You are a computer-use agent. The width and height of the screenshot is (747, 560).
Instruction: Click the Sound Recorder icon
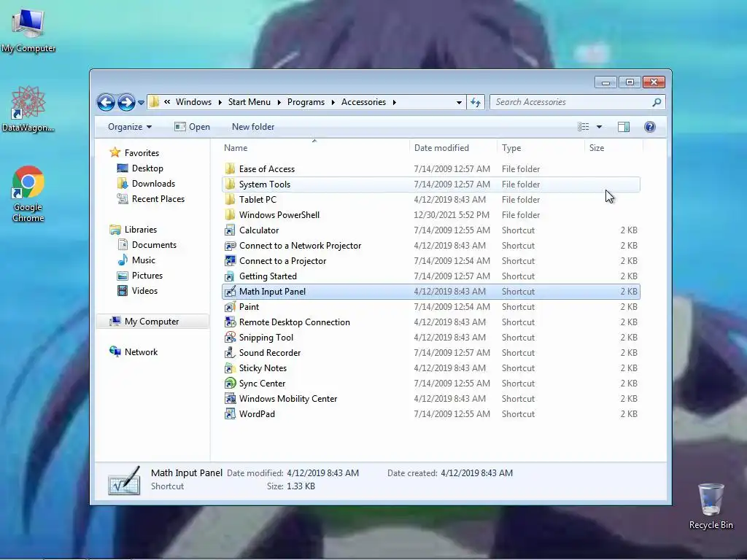[230, 353]
